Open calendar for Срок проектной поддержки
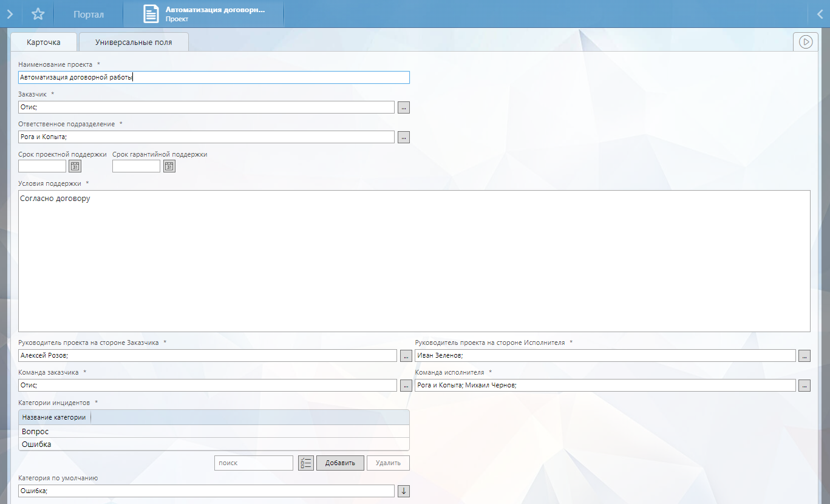 [x=75, y=166]
